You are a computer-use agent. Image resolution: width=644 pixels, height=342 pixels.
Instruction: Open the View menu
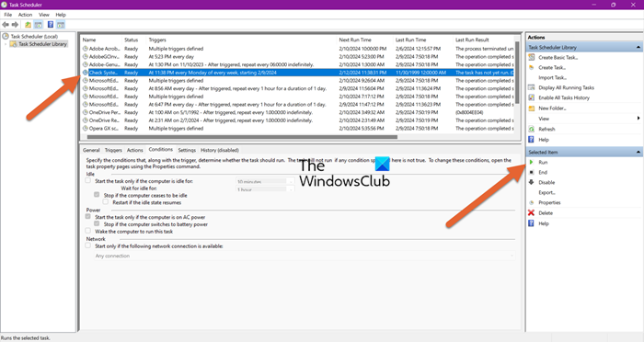[44, 15]
